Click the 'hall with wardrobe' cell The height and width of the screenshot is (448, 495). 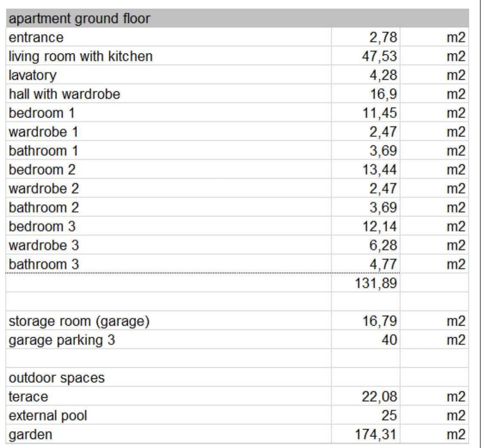[x=65, y=94]
